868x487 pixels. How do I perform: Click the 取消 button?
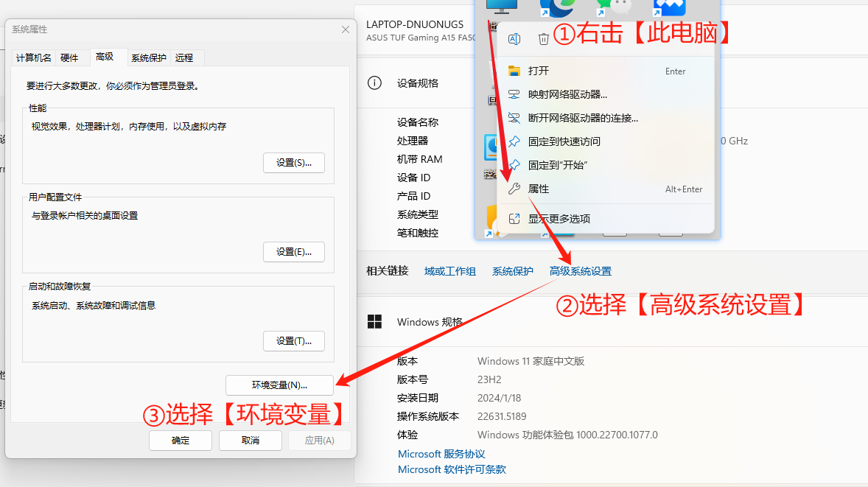click(251, 441)
